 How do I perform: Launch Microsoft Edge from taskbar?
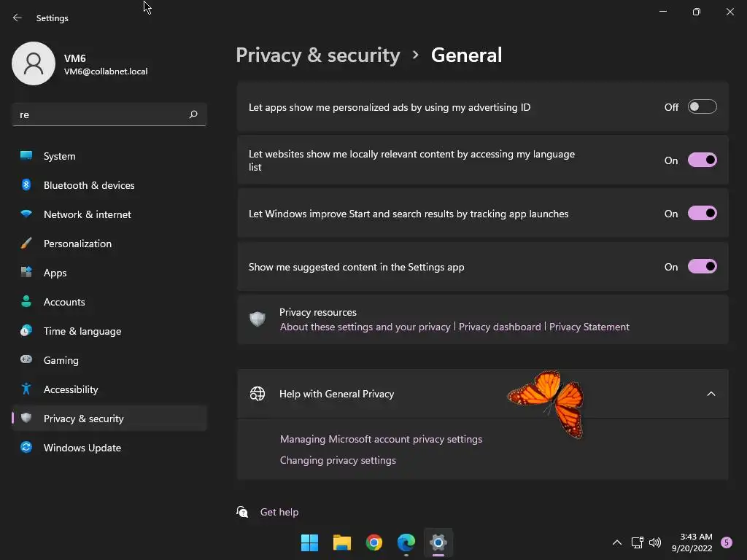click(406, 542)
